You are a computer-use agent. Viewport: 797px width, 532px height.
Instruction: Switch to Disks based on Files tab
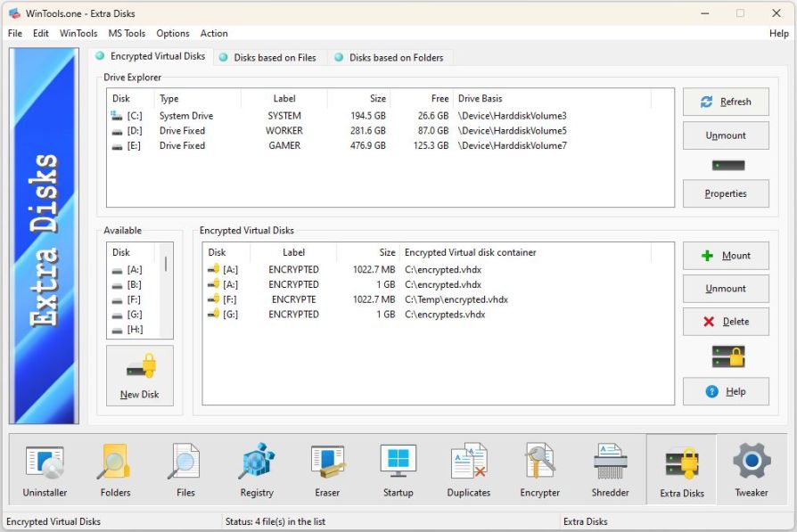(267, 57)
